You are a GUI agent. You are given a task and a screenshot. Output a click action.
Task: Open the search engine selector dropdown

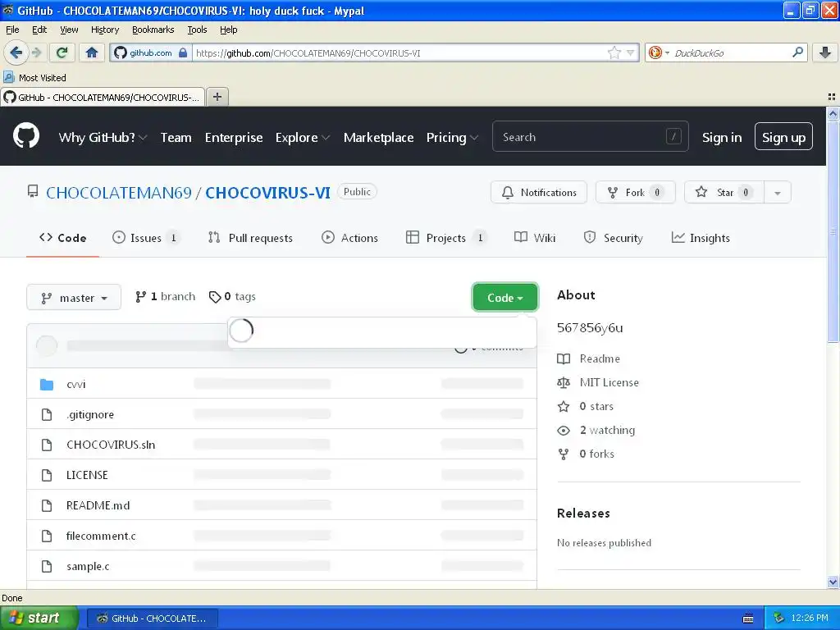tap(659, 52)
